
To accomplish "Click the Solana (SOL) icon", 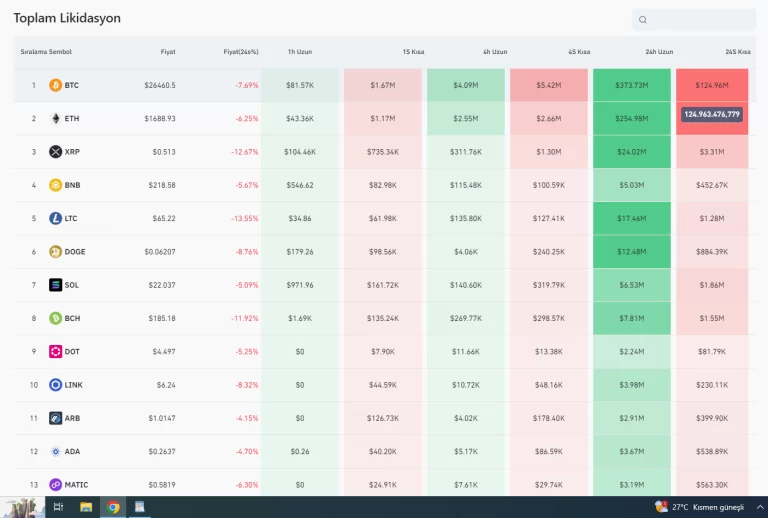I will 56,285.
